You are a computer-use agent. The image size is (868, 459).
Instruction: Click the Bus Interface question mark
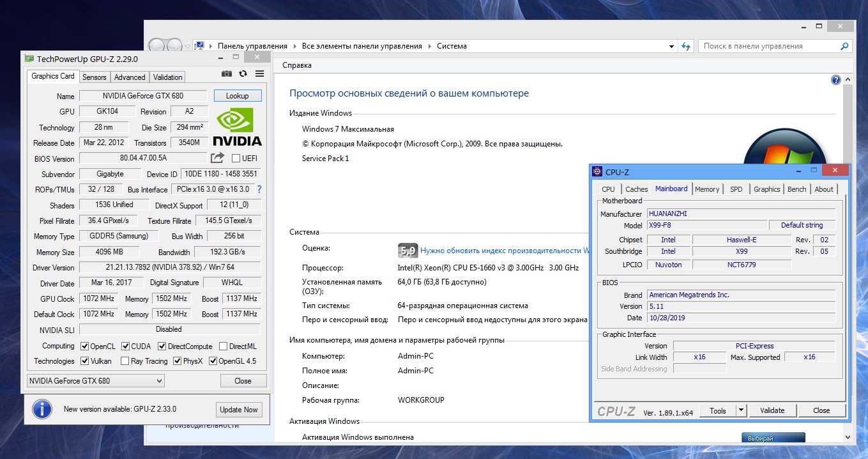click(x=259, y=190)
